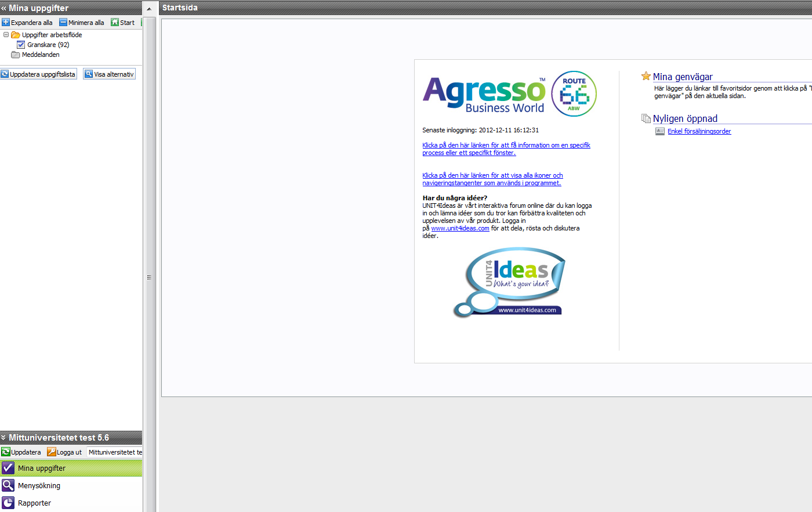Screen dimensions: 812x512
Task: Open link about ikoner och navigeringstangenter
Action: (492, 179)
